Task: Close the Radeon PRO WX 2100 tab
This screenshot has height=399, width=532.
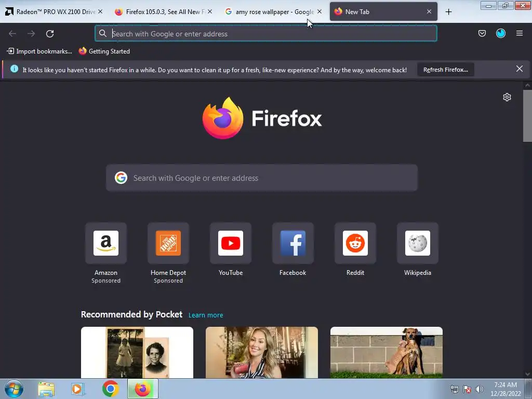Action: tap(100, 11)
